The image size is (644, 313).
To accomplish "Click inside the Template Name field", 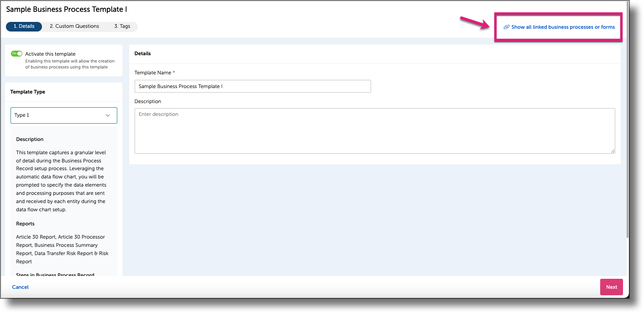I will [x=252, y=86].
